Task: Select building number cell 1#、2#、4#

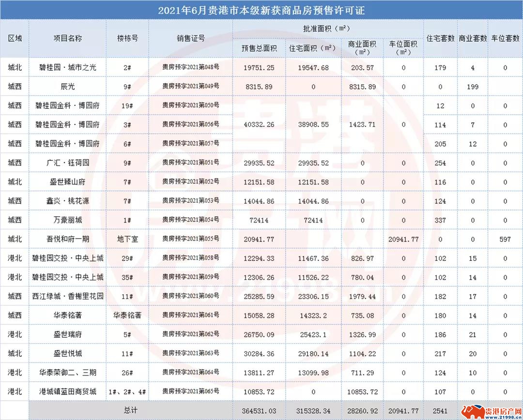Action: point(127,391)
